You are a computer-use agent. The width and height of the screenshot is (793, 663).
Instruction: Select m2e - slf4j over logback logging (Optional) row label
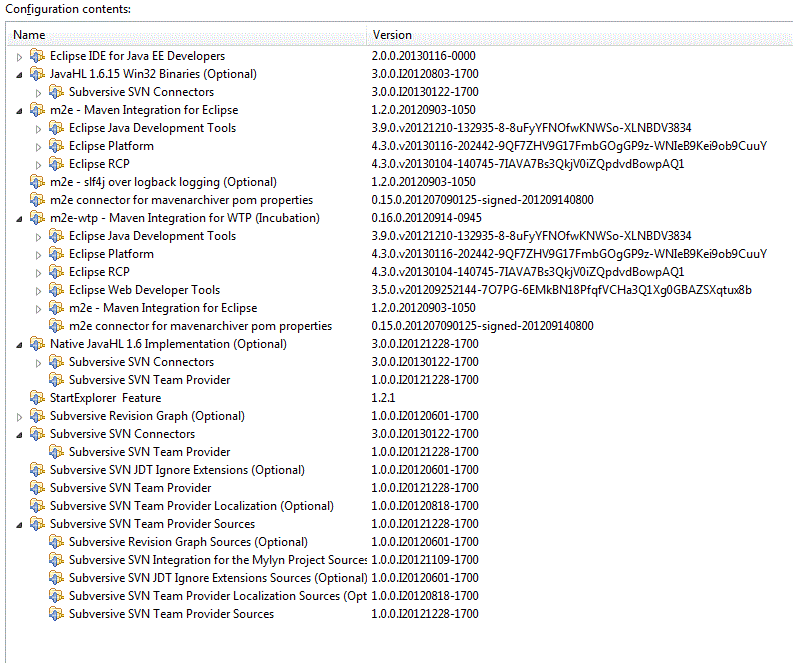[x=163, y=182]
